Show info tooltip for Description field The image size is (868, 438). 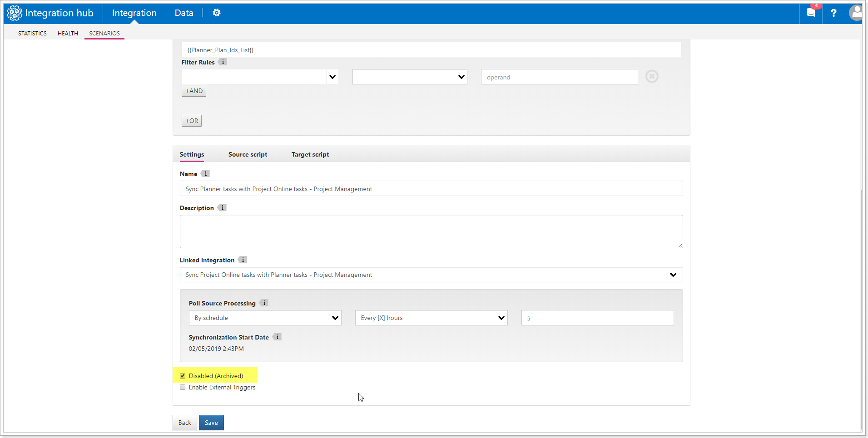click(222, 207)
